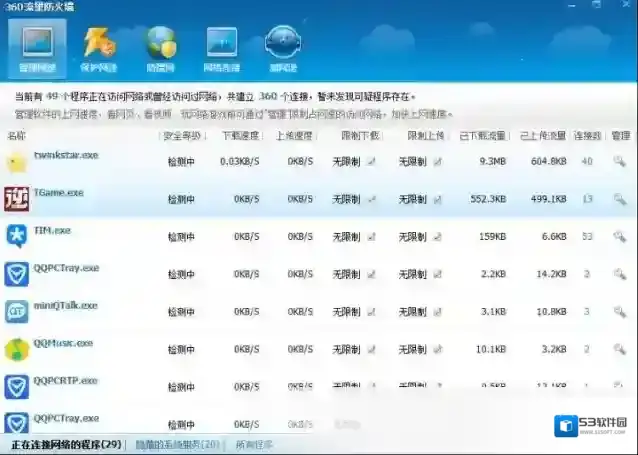Click connection count 53 for TIM.exe

pyautogui.click(x=587, y=237)
